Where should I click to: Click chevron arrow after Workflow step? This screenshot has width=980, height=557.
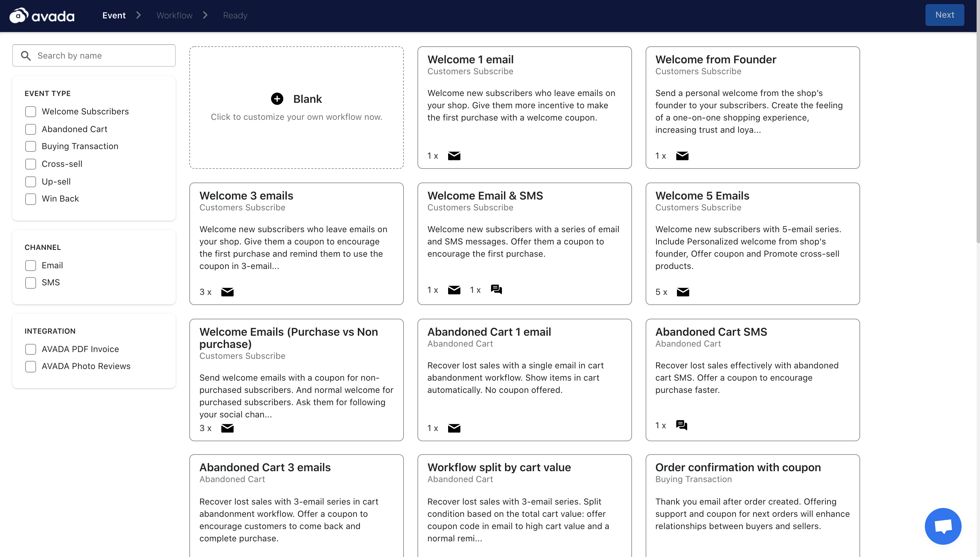point(205,15)
